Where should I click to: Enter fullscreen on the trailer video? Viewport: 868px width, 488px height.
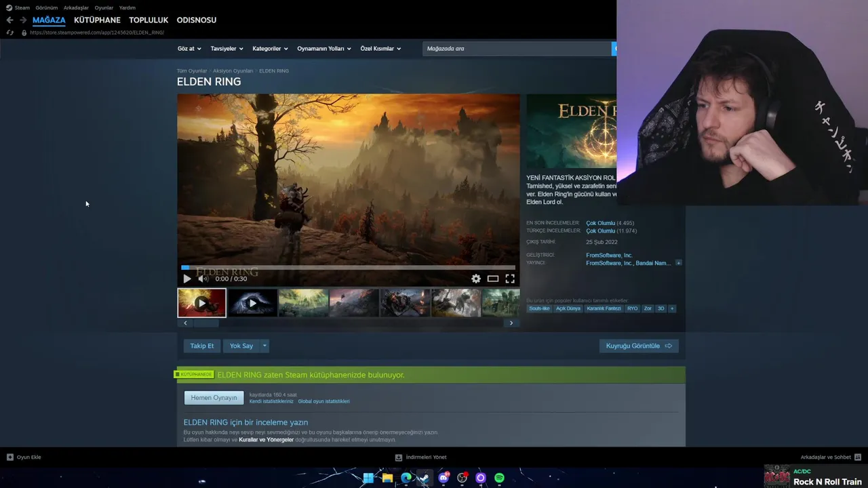pos(510,279)
